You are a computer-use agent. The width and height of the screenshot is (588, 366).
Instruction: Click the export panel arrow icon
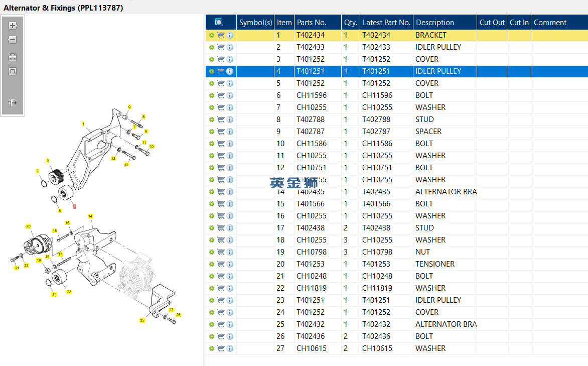tap(13, 103)
